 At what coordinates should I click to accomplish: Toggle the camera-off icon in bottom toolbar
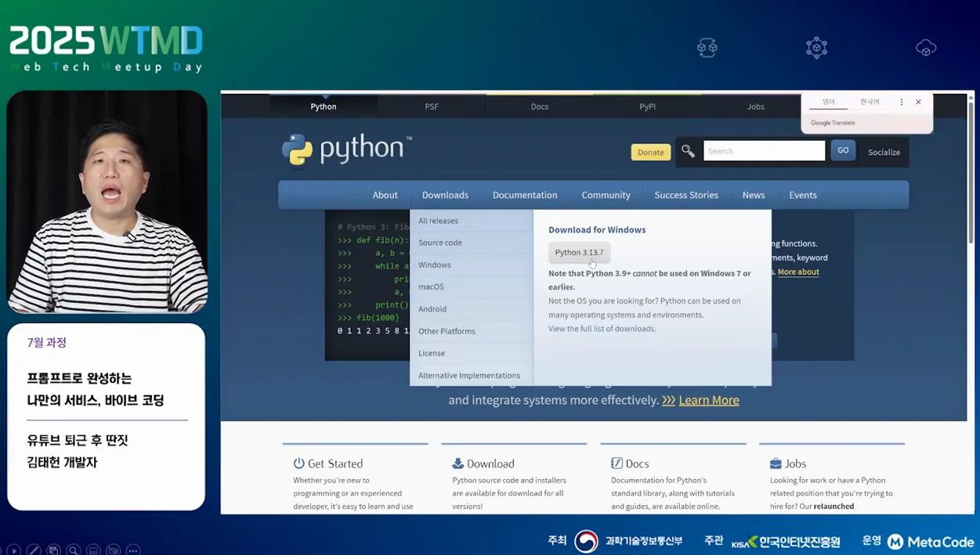(x=113, y=550)
